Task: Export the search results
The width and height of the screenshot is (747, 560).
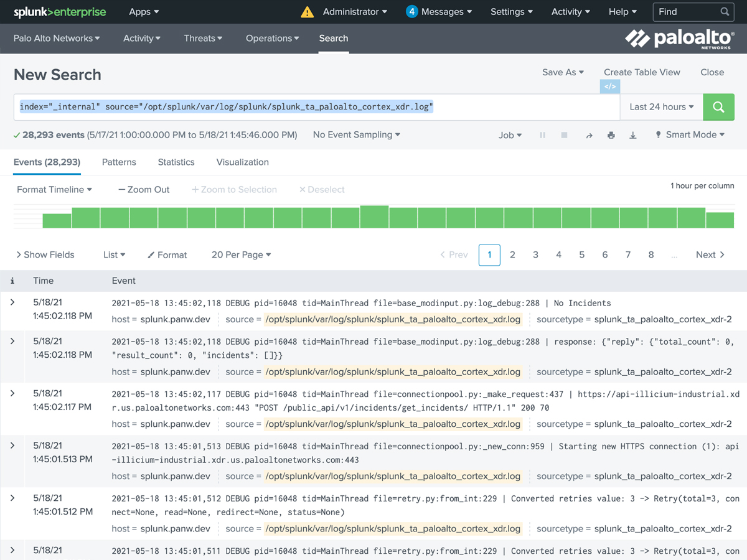Action: click(633, 135)
